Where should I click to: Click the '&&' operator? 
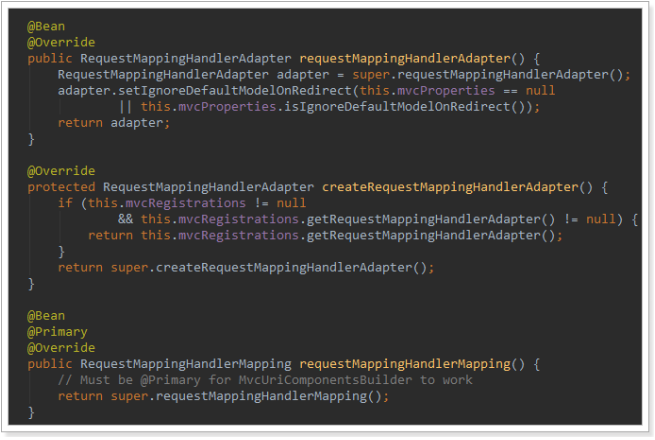[x=125, y=219]
